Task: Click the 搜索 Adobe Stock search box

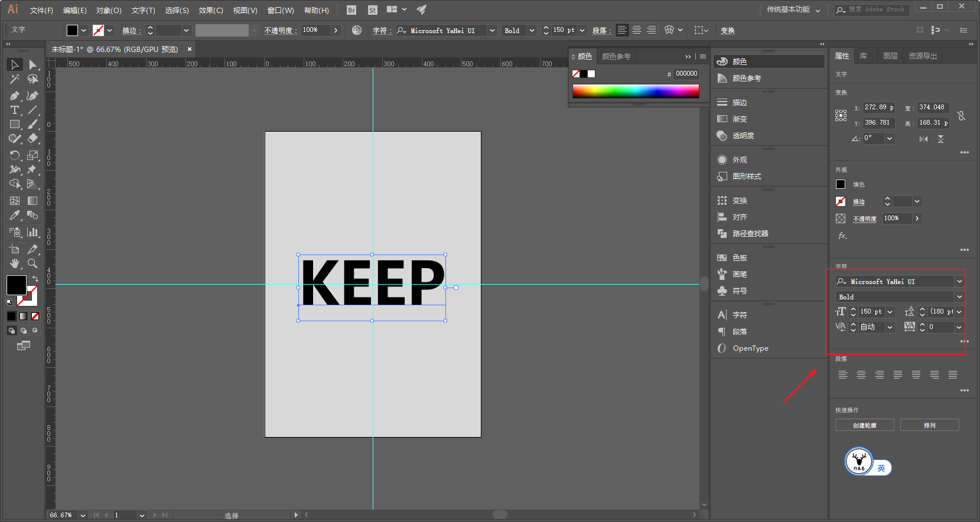Action: click(872, 9)
